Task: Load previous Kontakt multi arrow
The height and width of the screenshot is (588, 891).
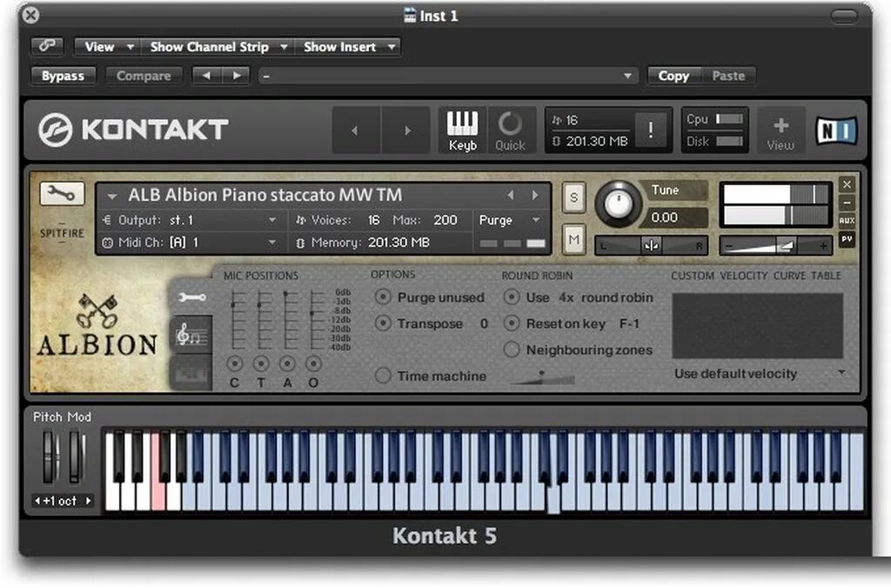Action: [x=355, y=130]
